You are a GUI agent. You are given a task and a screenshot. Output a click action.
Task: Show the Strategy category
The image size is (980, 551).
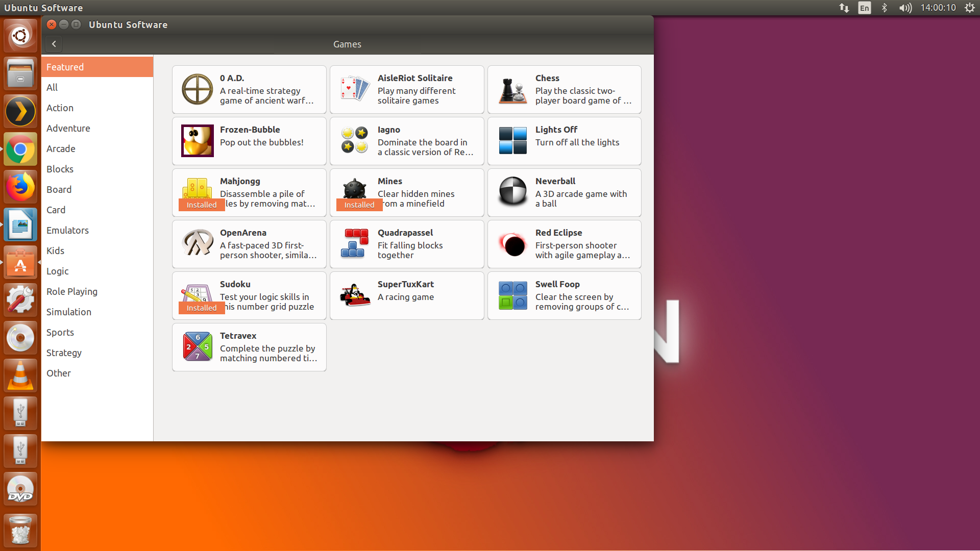[x=97, y=353]
